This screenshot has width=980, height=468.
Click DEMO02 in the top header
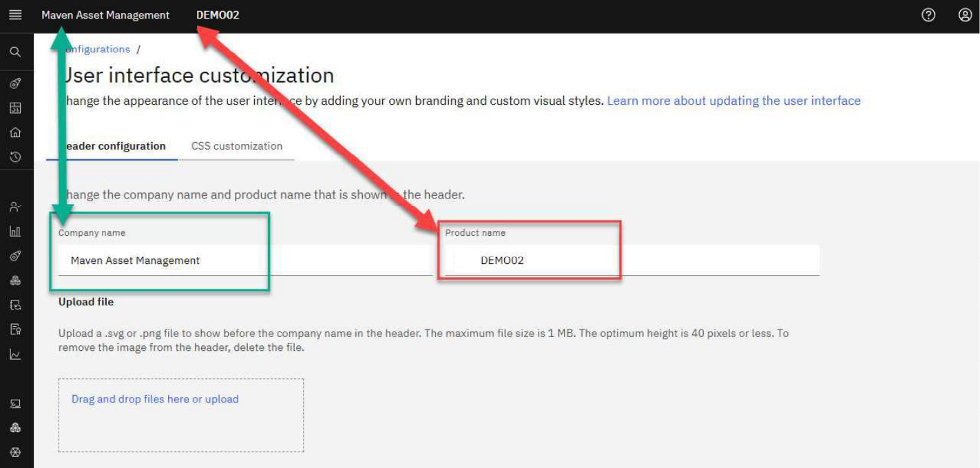tap(218, 14)
